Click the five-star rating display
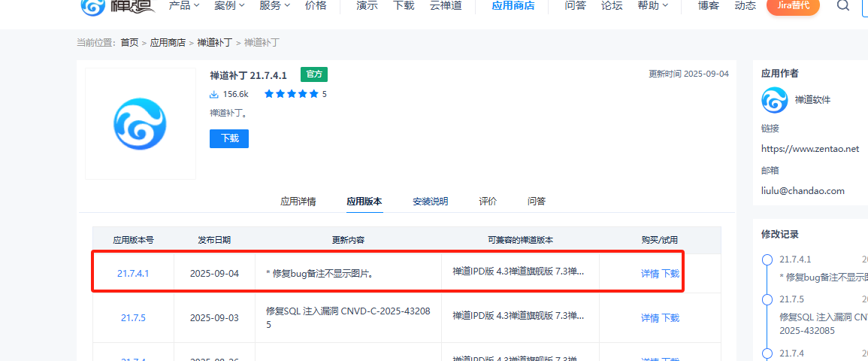This screenshot has height=361, width=868. coord(291,94)
